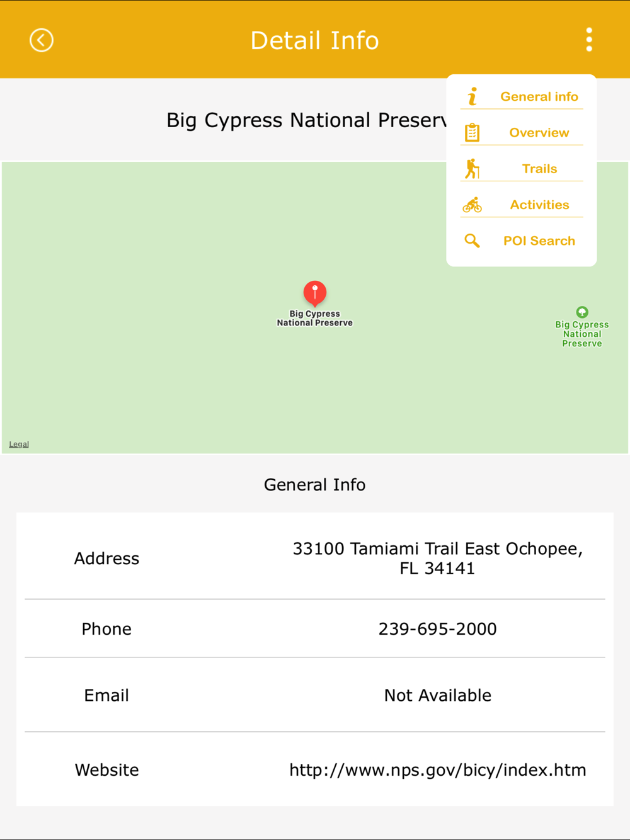Open the Overview menu entry
The height and width of the screenshot is (840, 630).
522,132
